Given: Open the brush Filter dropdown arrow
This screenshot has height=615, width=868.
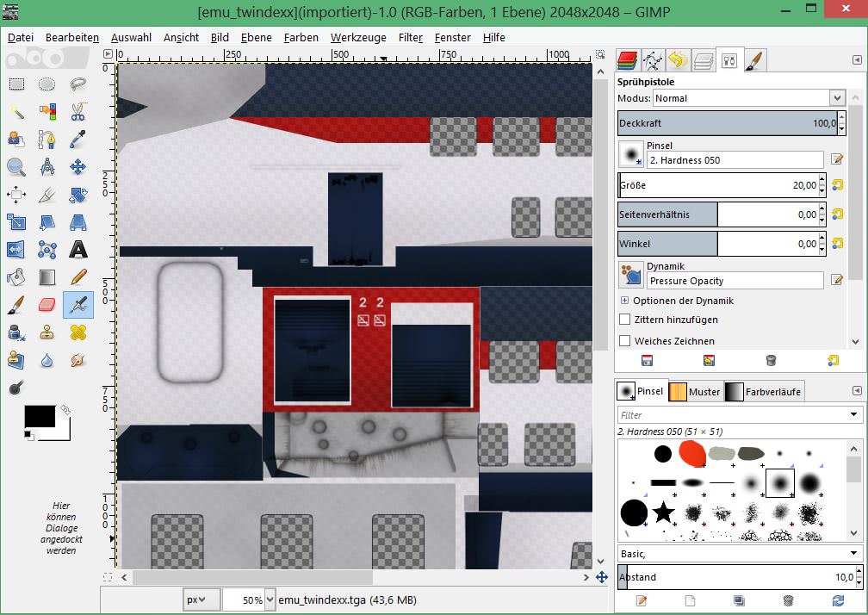Looking at the screenshot, I should [x=853, y=414].
